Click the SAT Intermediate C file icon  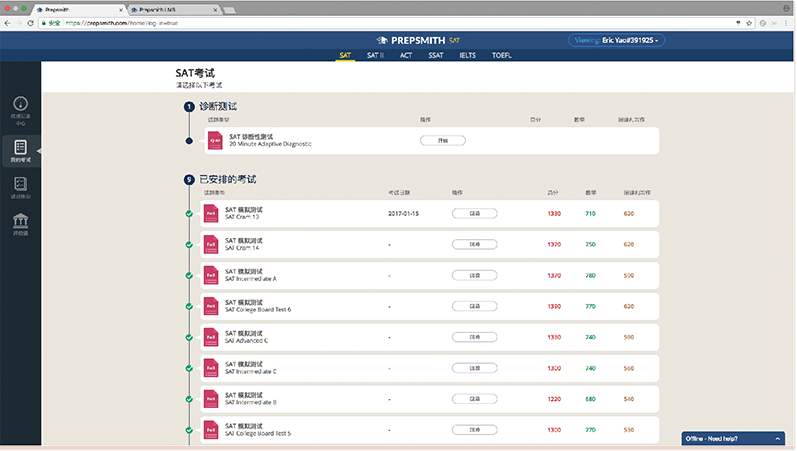point(211,368)
